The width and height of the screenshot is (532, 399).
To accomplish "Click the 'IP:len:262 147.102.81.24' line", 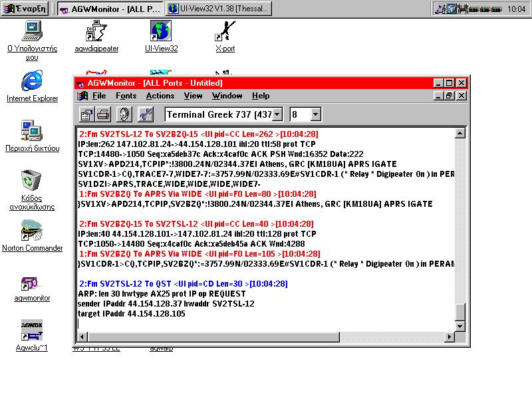I will 196,144.
